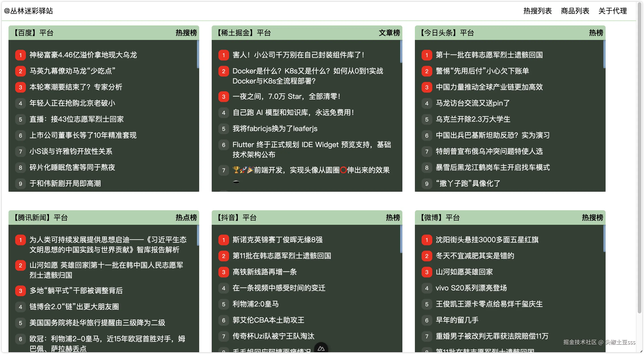Select 本轮寒潮要结束了？专家分析
This screenshot has height=354, width=644.
click(x=76, y=87)
